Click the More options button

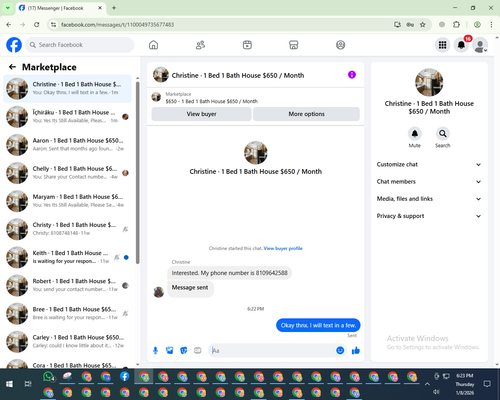pos(306,114)
